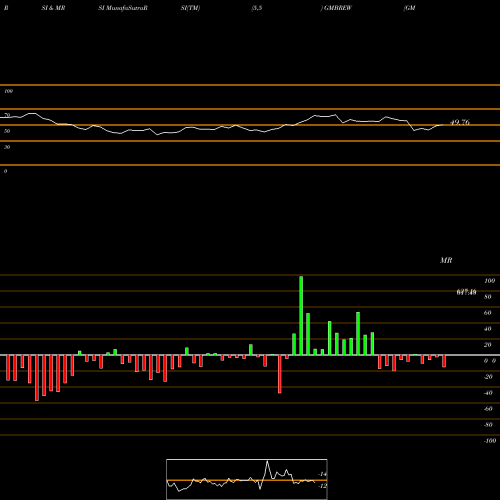The height and width of the screenshot is (500, 500).
Task: Click the "(5,5" parameter text
Action: 257,8
